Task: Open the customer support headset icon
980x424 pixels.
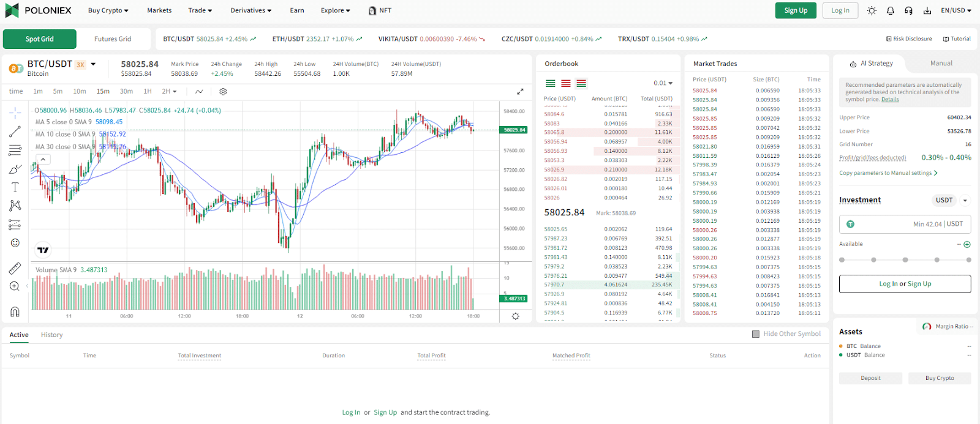Action: click(909, 10)
